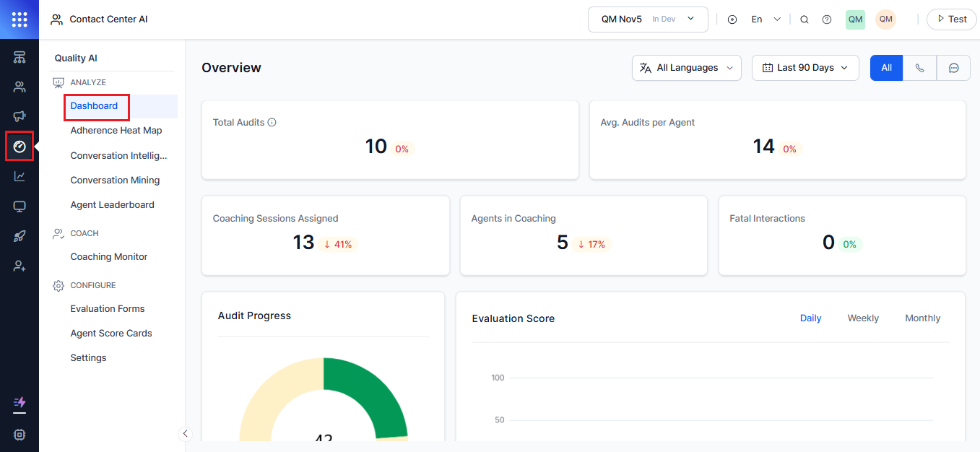Click the Total Audits value 10
The width and height of the screenshot is (980, 452).
click(x=376, y=147)
